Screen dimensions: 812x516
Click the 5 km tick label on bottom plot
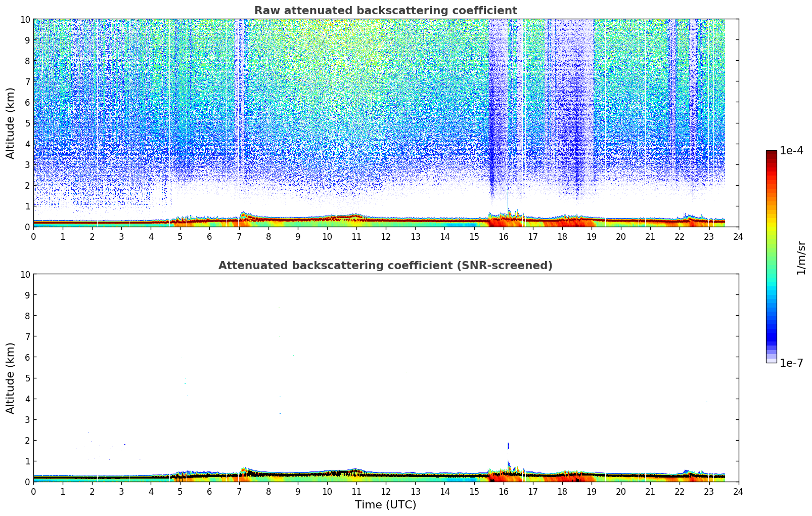pos(27,378)
